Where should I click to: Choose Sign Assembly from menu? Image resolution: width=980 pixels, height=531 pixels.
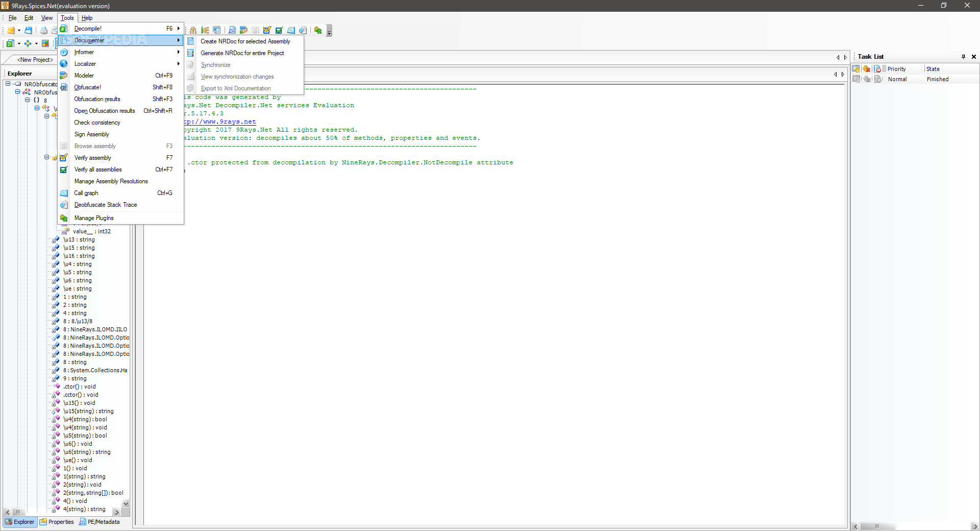(x=120, y=134)
